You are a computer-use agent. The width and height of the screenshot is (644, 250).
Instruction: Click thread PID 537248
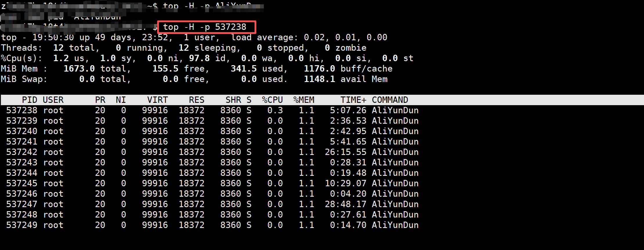[x=22, y=215]
